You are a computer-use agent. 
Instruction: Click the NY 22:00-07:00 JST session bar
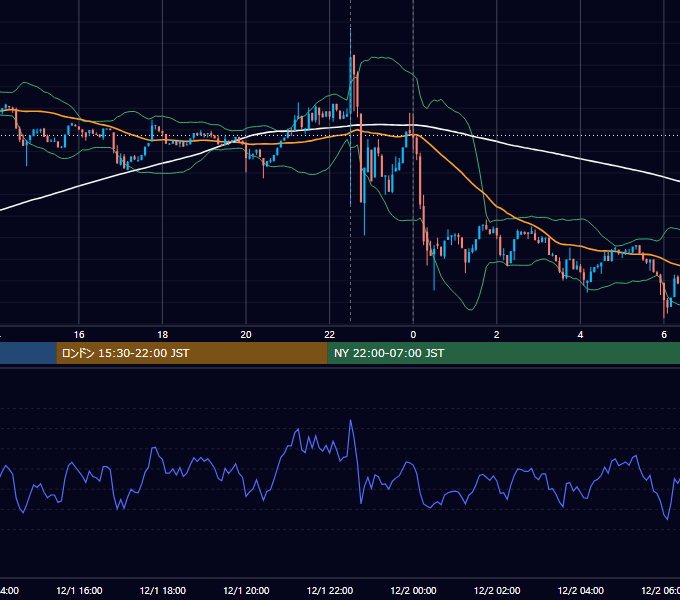tap(503, 353)
